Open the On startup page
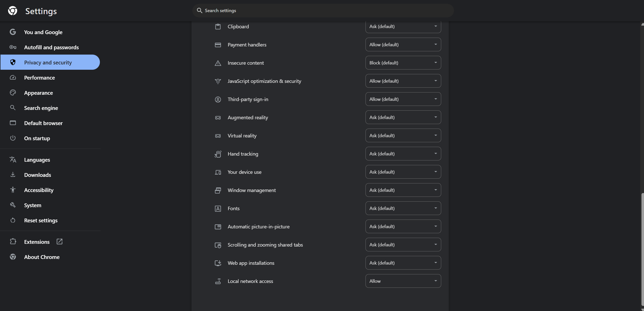This screenshot has height=311, width=644. click(50, 138)
